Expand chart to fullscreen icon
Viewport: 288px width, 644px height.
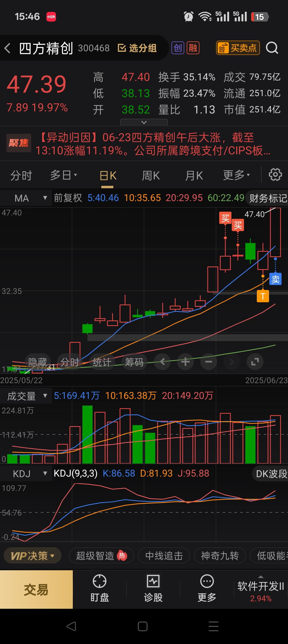coord(255,362)
